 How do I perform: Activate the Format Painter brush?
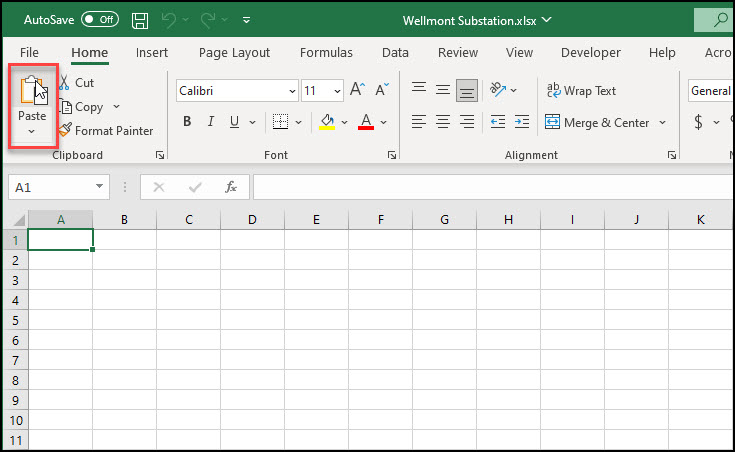click(106, 130)
